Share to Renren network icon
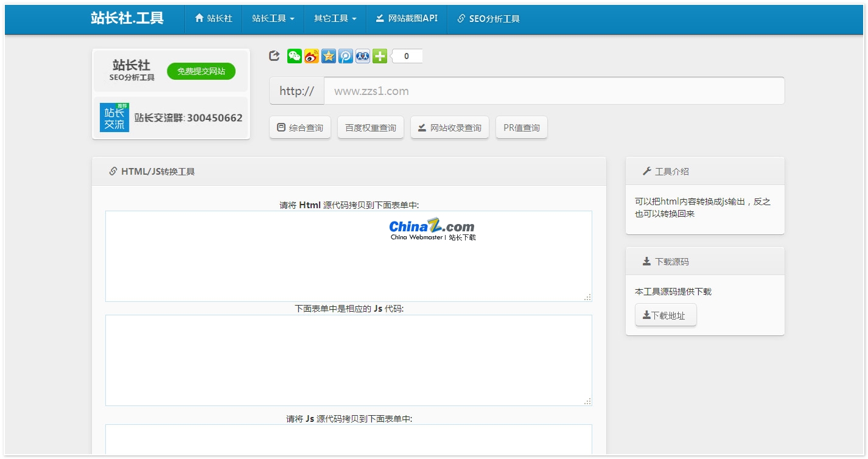The width and height of the screenshot is (868, 459). tap(363, 56)
